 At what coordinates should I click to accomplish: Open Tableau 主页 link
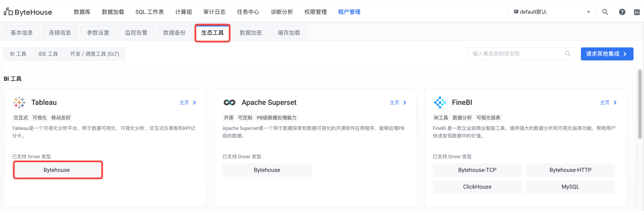pyautogui.click(x=188, y=103)
